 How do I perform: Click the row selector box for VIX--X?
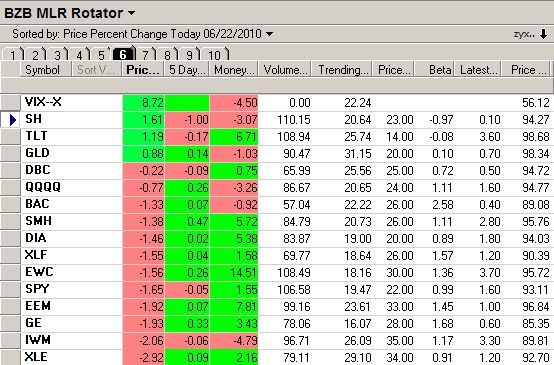point(10,102)
